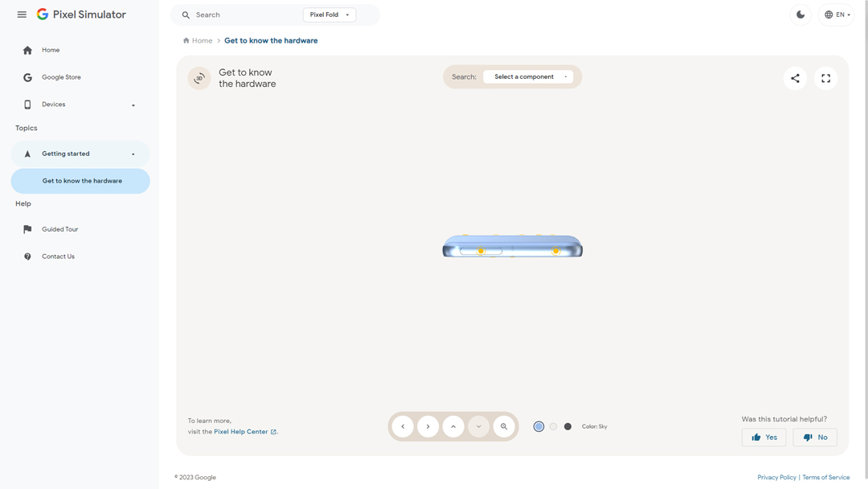Rotate device right with next arrow

(x=428, y=426)
